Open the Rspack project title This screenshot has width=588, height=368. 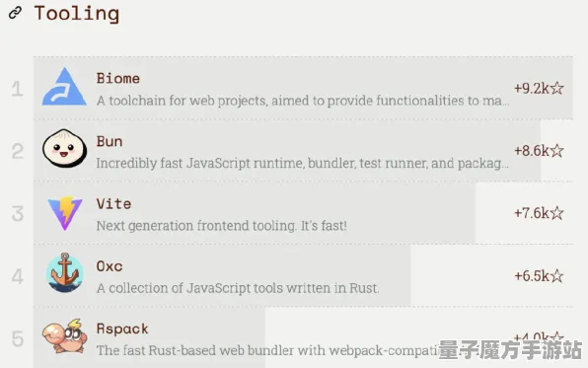(122, 329)
